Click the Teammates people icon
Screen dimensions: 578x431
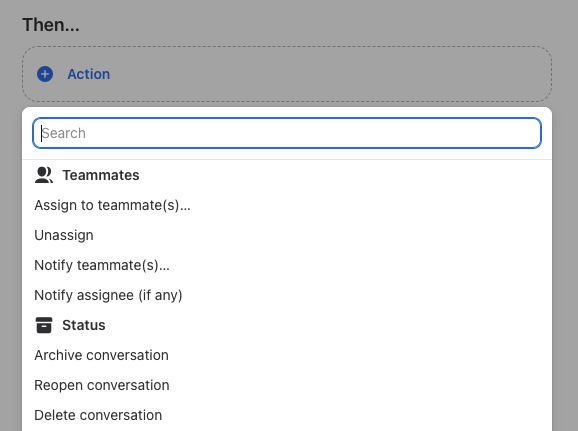click(x=44, y=175)
